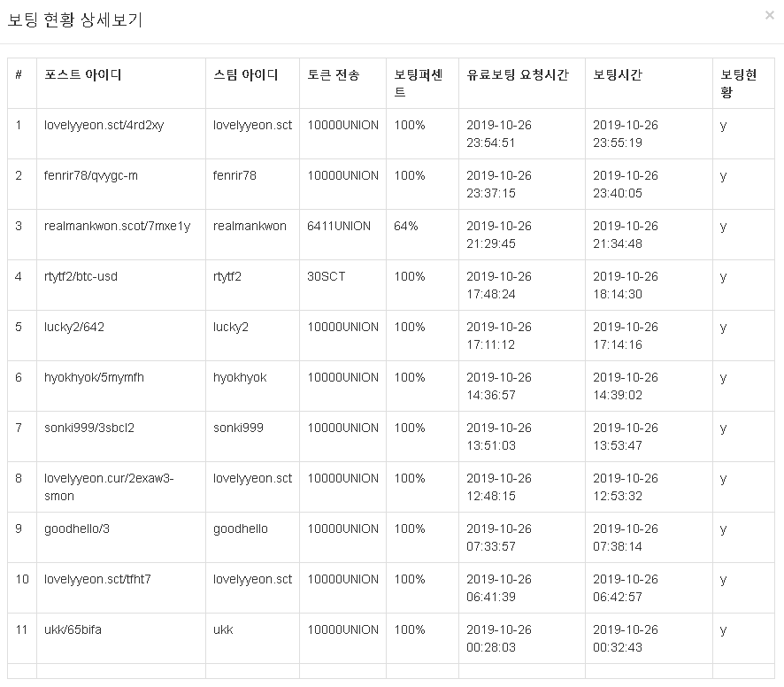This screenshot has width=784, height=687.
Task: Select post ID sonki999/3sbcl2
Action: pyautogui.click(x=89, y=428)
